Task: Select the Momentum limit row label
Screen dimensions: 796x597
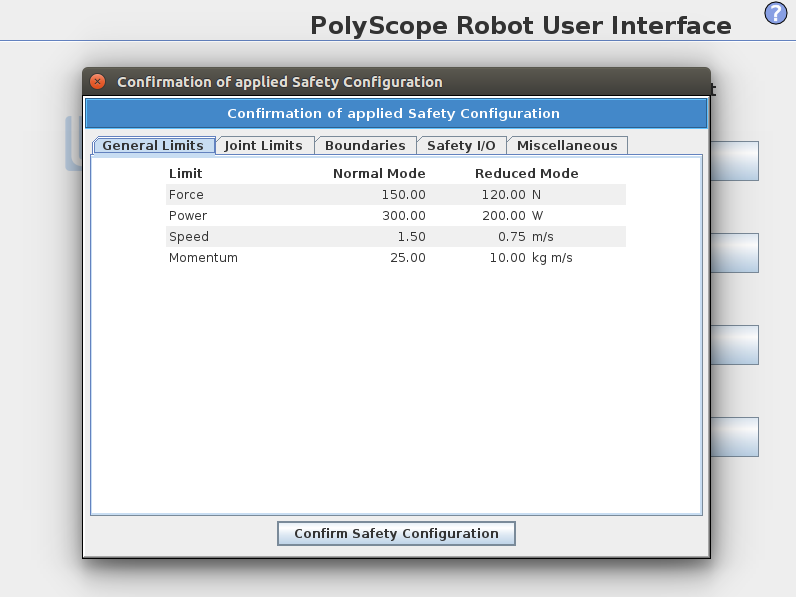Action: [x=203, y=258]
